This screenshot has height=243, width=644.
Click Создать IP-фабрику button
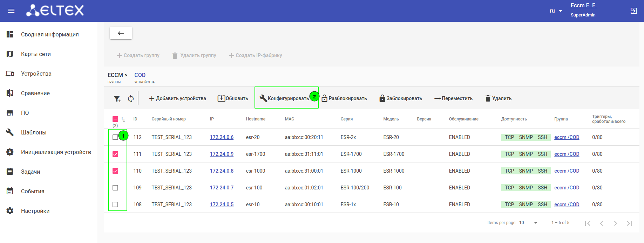pos(256,55)
